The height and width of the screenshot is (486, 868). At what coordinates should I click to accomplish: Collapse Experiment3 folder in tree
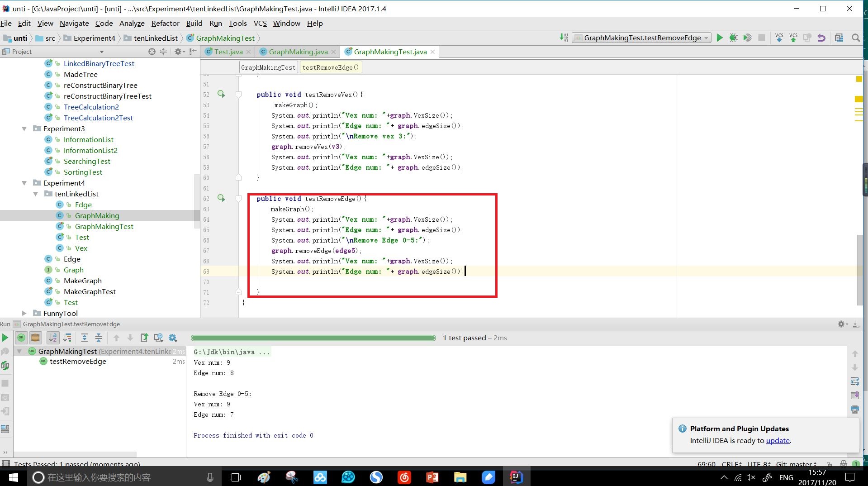[24, 129]
